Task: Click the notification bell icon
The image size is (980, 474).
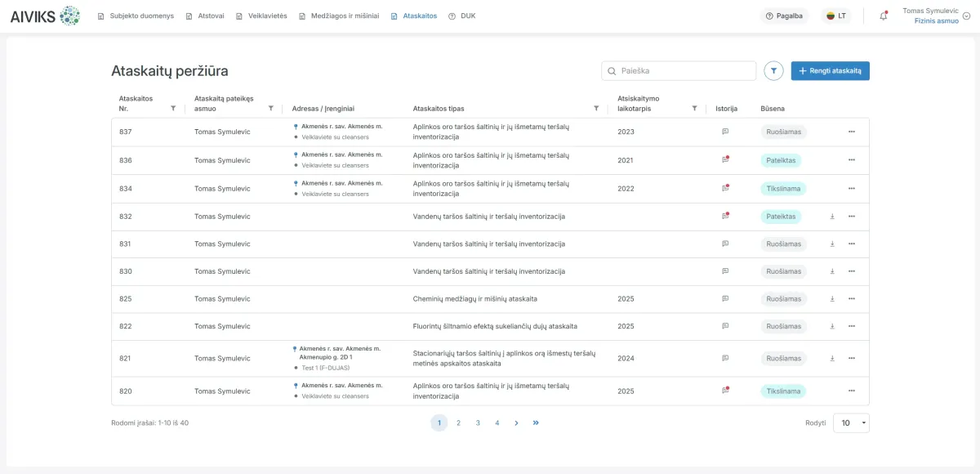Action: pyautogui.click(x=883, y=16)
